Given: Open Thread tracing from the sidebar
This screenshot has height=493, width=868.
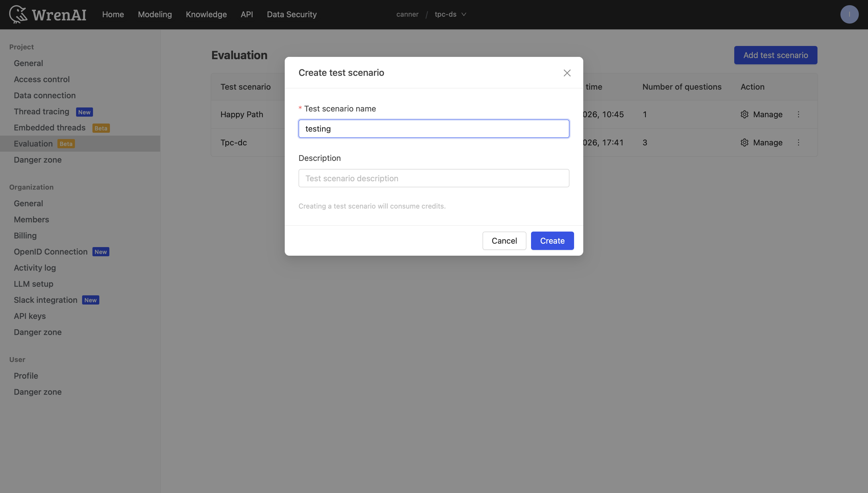Looking at the screenshot, I should click(x=41, y=111).
